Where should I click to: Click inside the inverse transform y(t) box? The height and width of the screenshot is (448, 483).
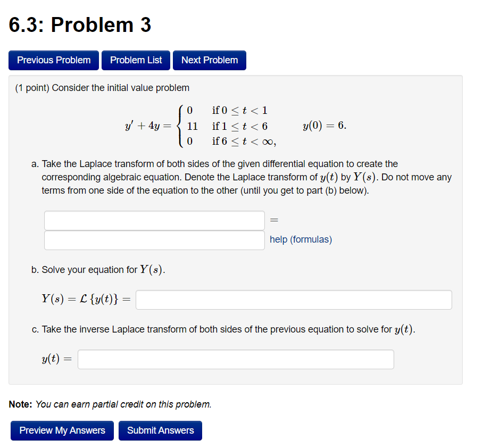(236, 359)
